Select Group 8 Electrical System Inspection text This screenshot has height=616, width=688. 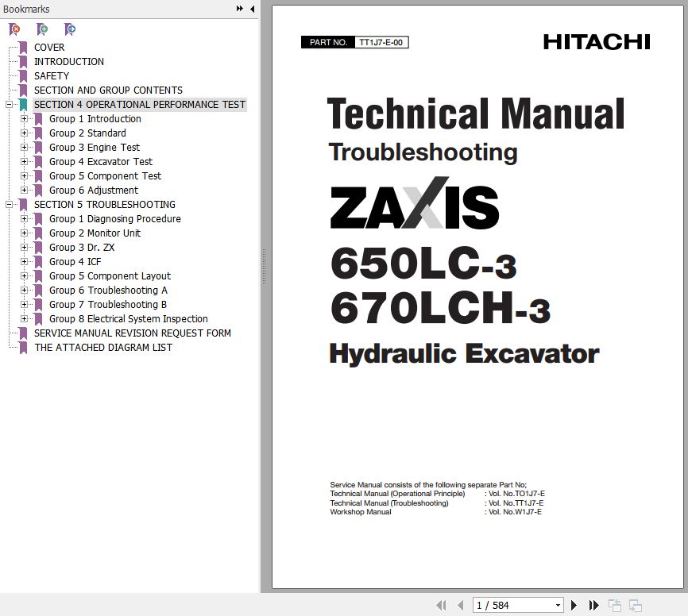(128, 319)
